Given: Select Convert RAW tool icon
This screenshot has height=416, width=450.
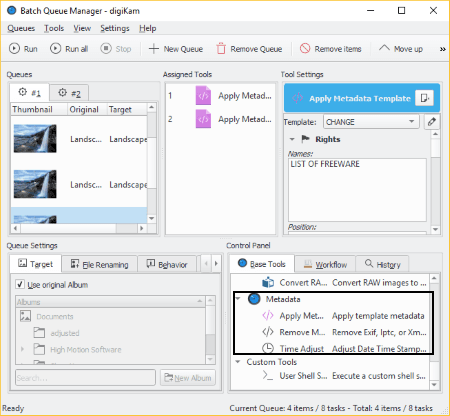Looking at the screenshot, I should (268, 282).
